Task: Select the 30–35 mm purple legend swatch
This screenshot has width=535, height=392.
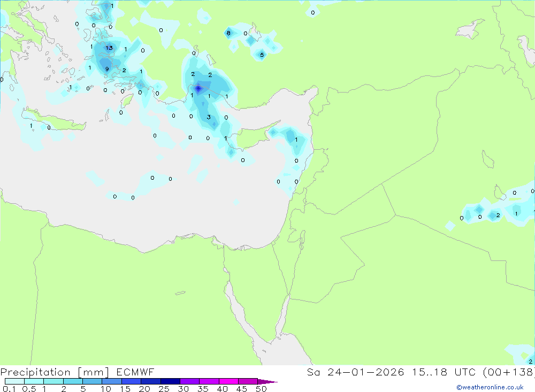Action: pos(189,381)
